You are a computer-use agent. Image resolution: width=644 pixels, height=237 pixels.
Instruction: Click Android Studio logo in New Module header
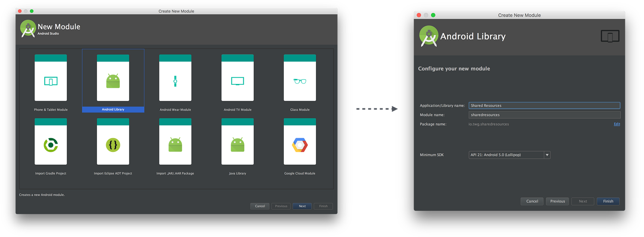[28, 29]
